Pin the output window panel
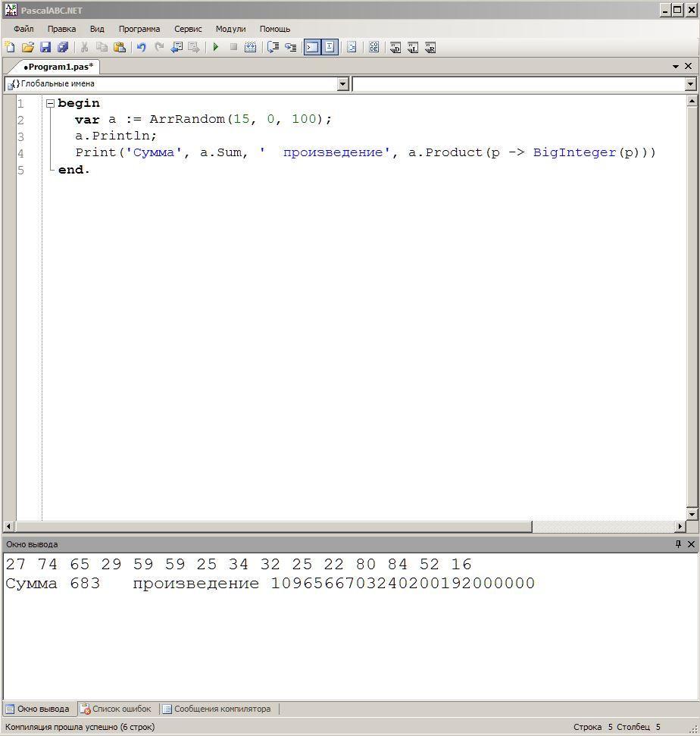 point(678,544)
